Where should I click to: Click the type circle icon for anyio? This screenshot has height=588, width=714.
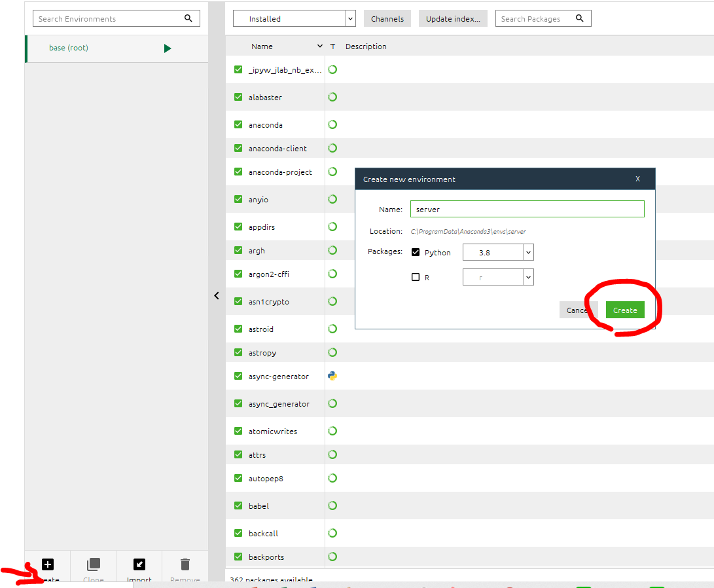[332, 199]
